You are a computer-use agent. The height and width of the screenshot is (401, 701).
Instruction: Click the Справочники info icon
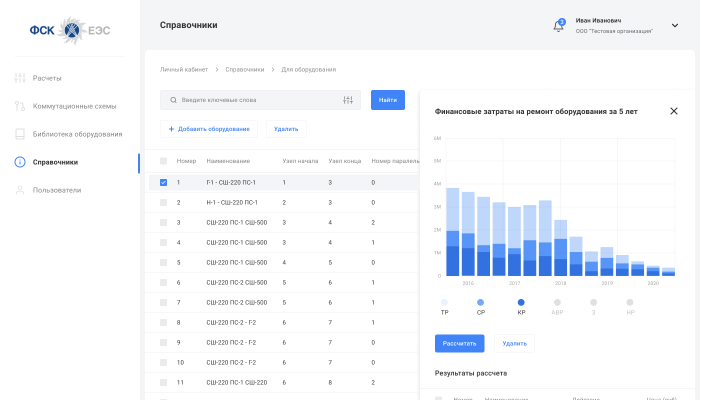20,162
